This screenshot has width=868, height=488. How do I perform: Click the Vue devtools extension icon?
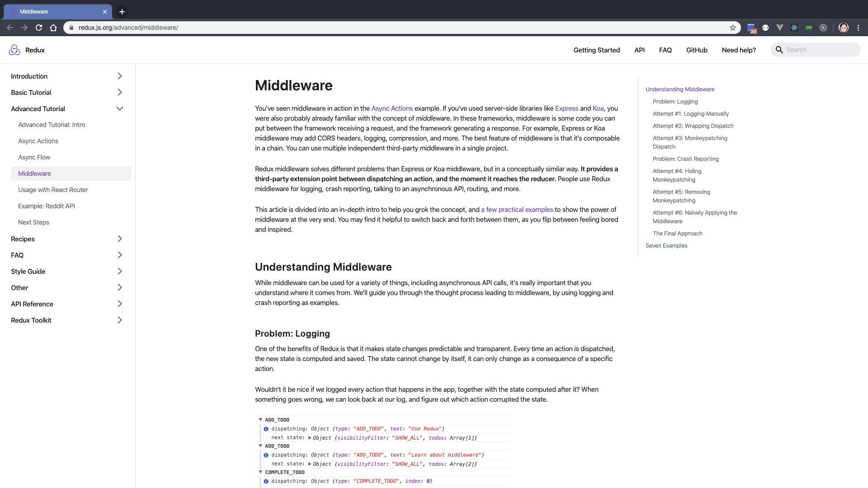coord(780,28)
